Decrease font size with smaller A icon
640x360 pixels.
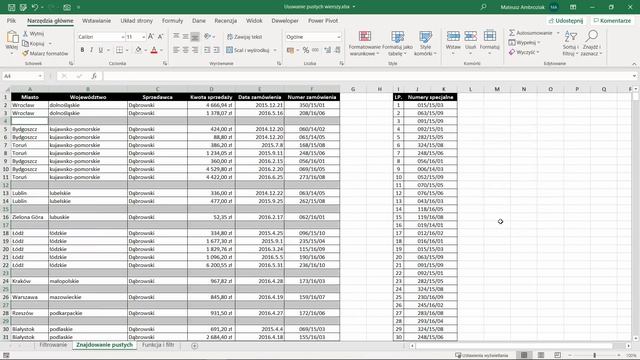click(160, 37)
